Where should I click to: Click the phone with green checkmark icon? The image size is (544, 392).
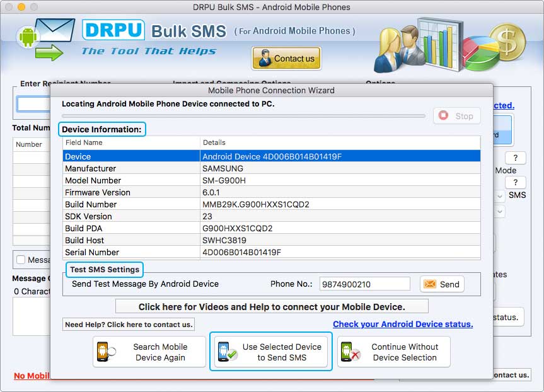tap(228, 352)
